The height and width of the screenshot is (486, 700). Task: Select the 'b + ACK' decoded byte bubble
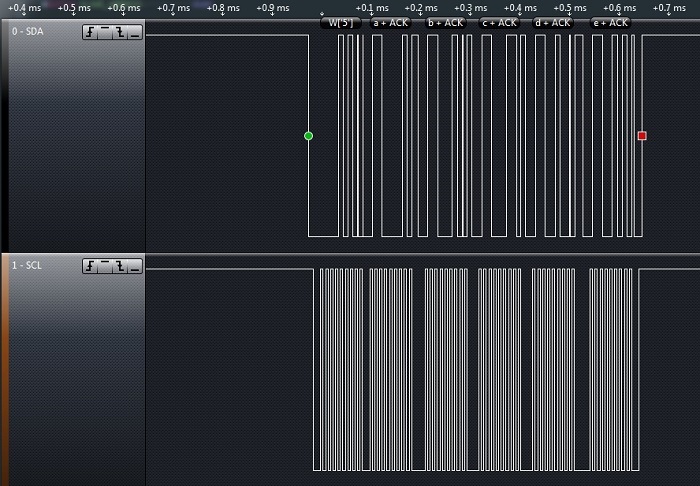[446, 23]
